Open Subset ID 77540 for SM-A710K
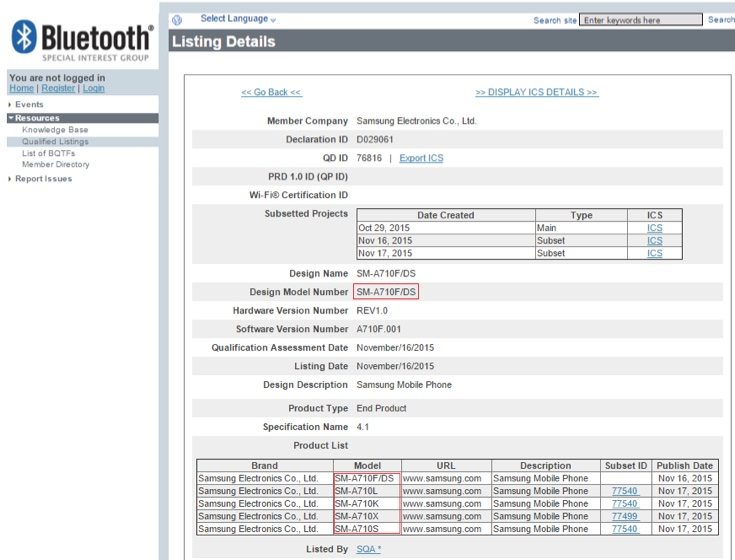The image size is (735, 560). pyautogui.click(x=624, y=504)
